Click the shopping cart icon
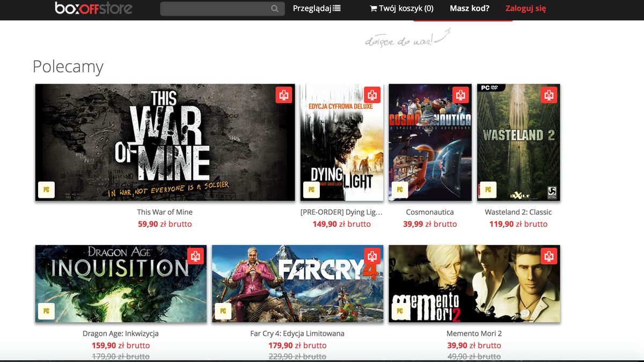 374,8
